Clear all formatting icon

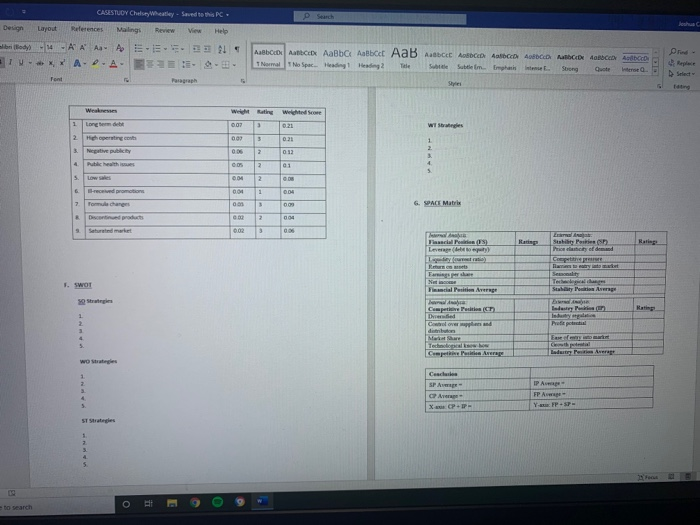pyautogui.click(x=120, y=48)
